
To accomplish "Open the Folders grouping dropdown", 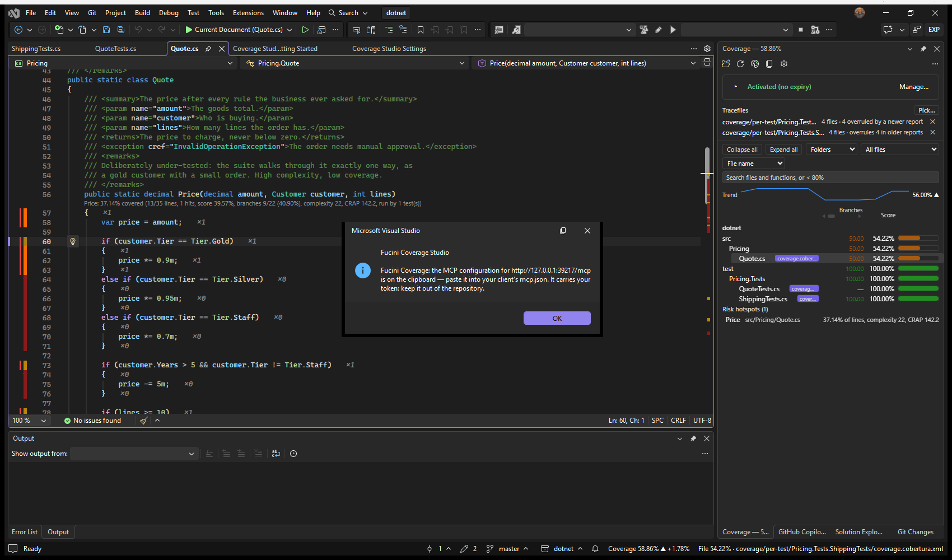I will tap(832, 150).
